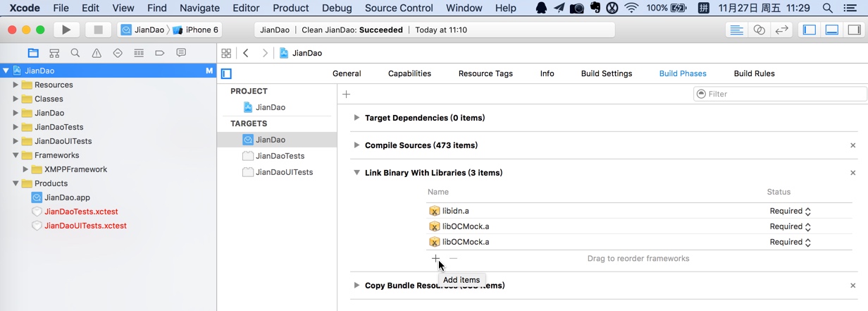Open the Symbol navigator icon
Screen dimensions: 868x311
(x=54, y=53)
